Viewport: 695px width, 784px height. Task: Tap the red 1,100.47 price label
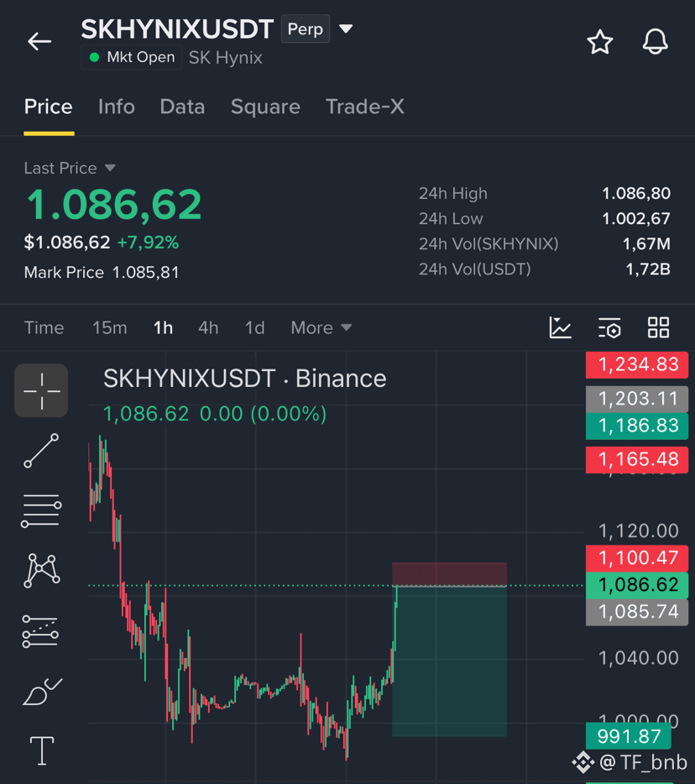[637, 558]
